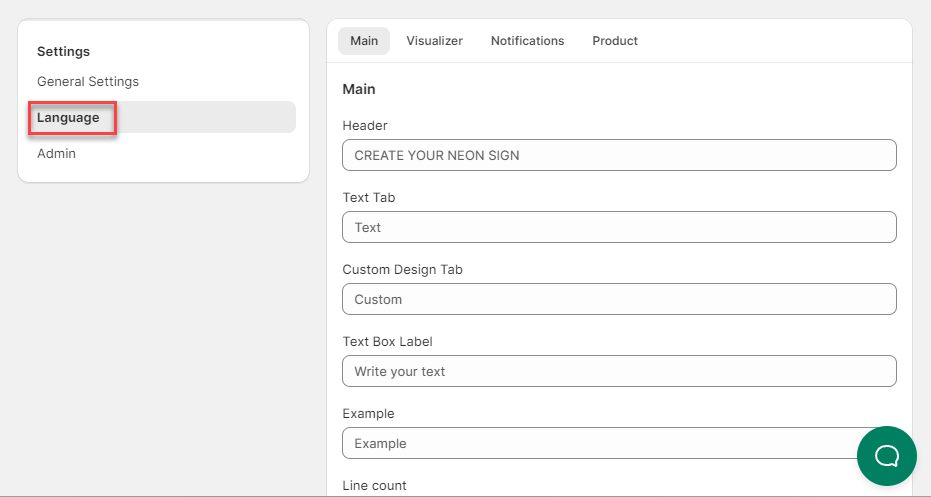Click the 'Example' label above its field

(368, 413)
